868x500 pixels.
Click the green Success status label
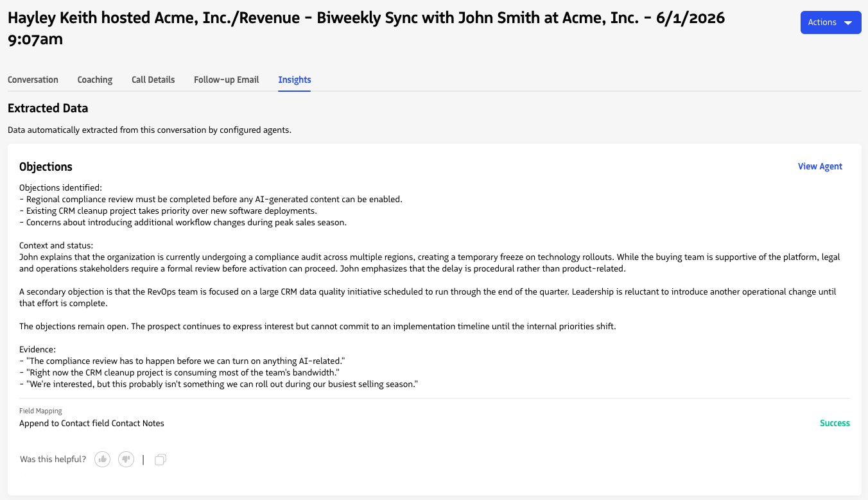835,423
